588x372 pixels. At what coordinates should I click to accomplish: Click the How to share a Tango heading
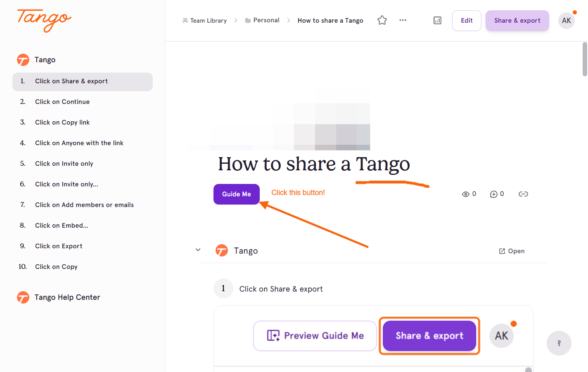pyautogui.click(x=314, y=164)
